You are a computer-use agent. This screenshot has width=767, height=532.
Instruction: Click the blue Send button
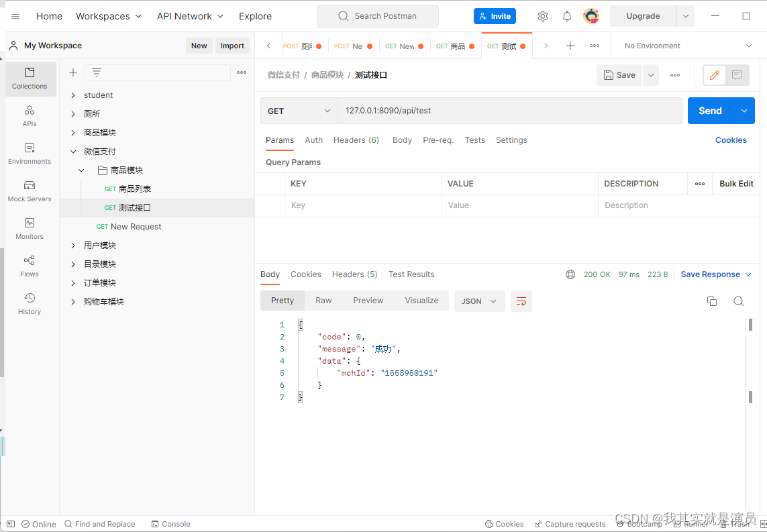coord(710,111)
